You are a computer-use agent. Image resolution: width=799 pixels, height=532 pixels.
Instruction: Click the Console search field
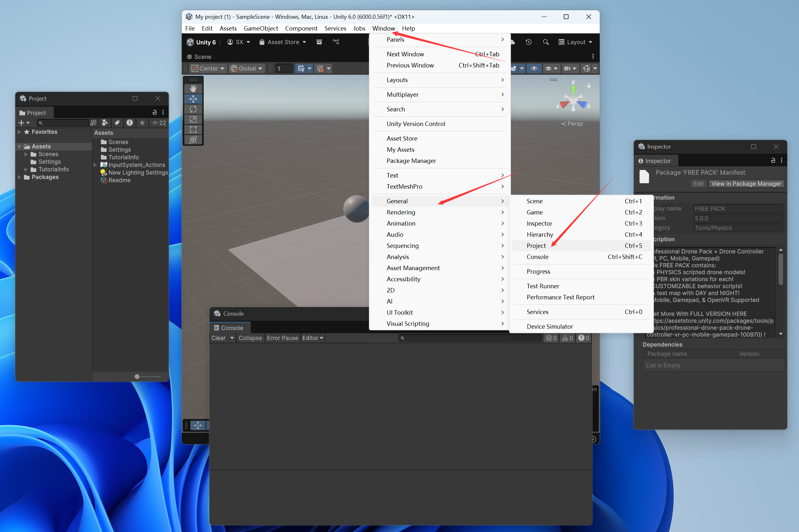(470, 338)
